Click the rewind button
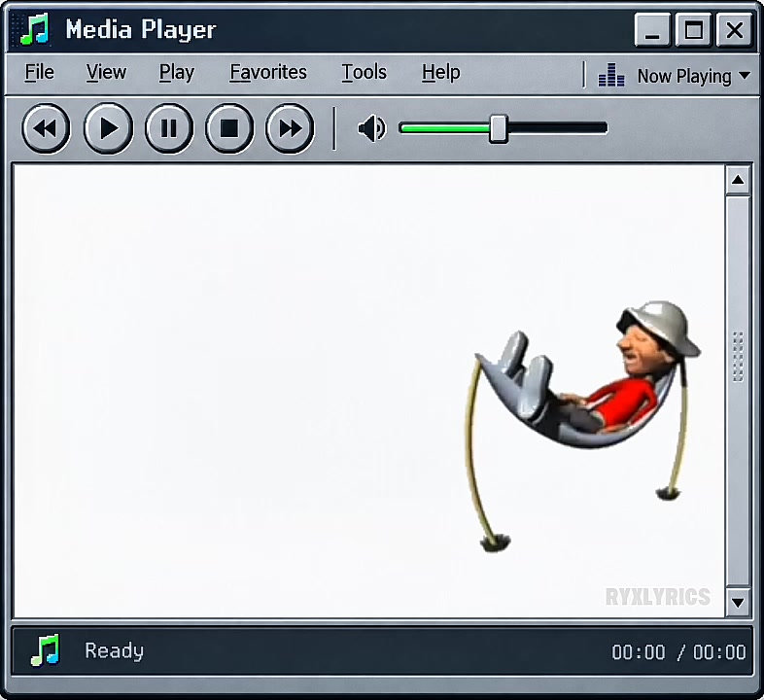This screenshot has width=764, height=700. pyautogui.click(x=46, y=128)
